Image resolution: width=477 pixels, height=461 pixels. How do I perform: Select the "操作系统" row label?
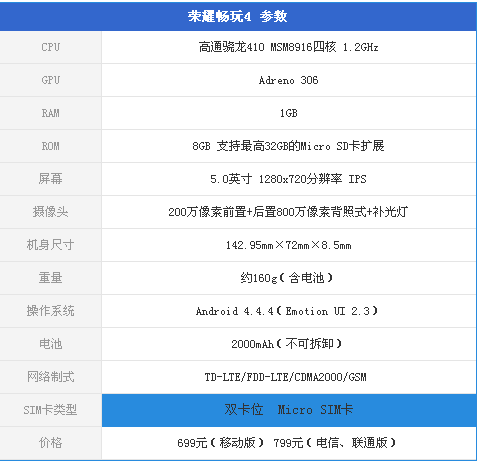tap(50, 311)
